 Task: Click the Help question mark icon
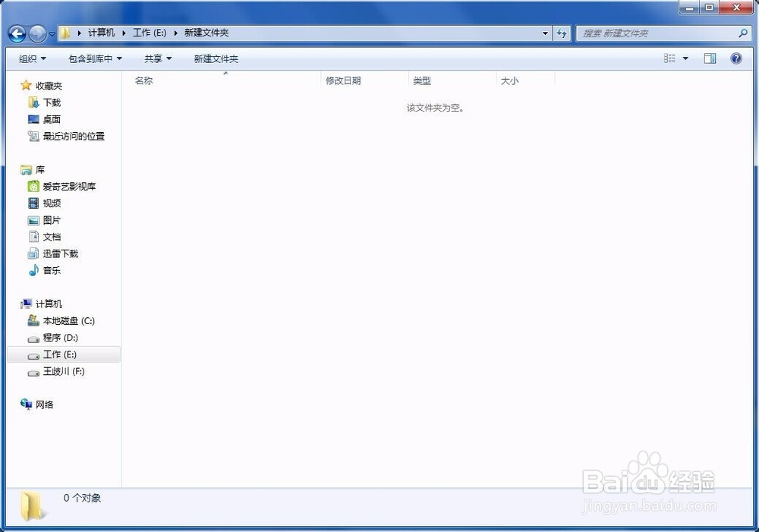pos(735,58)
